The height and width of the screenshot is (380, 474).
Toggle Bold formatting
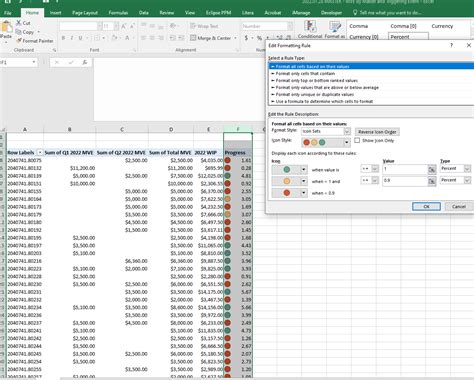63,38
